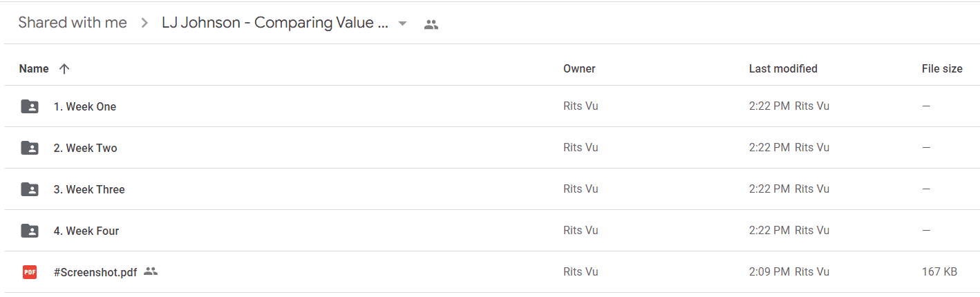Select the LJ Johnson - Comparing Value breadcrumb
The width and height of the screenshot is (980, 297).
(275, 23)
